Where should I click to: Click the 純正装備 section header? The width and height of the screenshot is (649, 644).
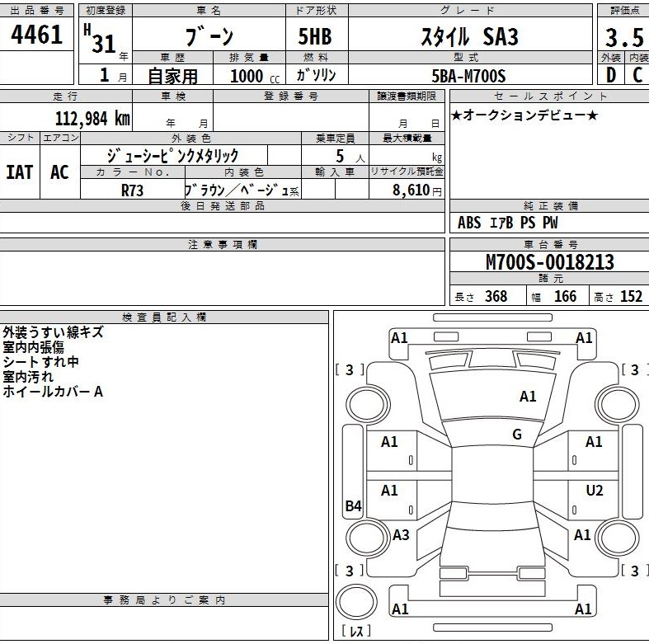click(x=551, y=205)
